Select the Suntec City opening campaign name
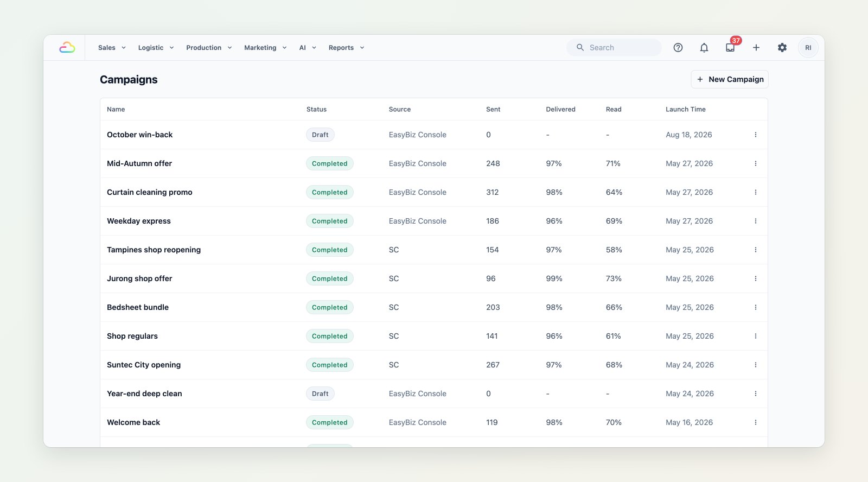This screenshot has width=868, height=482. point(144,365)
